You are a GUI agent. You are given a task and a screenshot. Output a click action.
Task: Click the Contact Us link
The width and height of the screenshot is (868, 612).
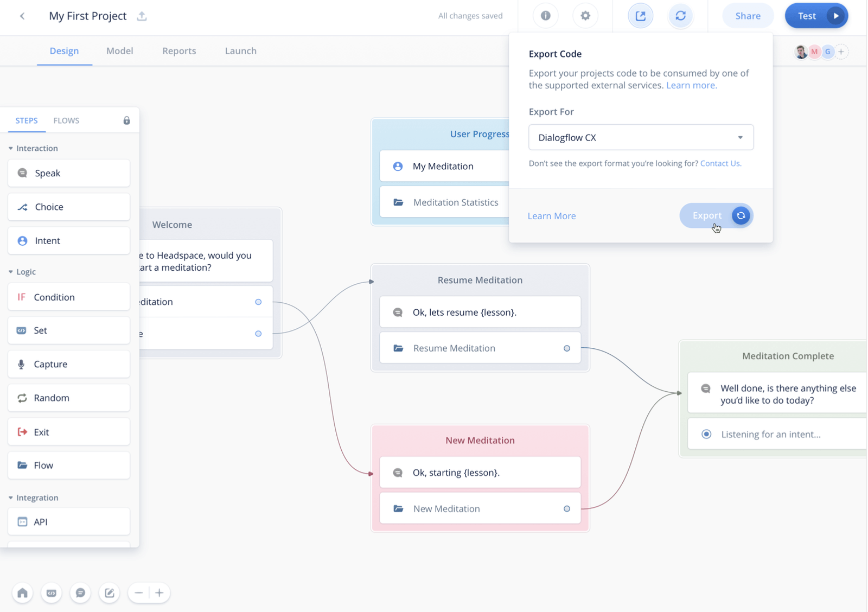coord(720,163)
